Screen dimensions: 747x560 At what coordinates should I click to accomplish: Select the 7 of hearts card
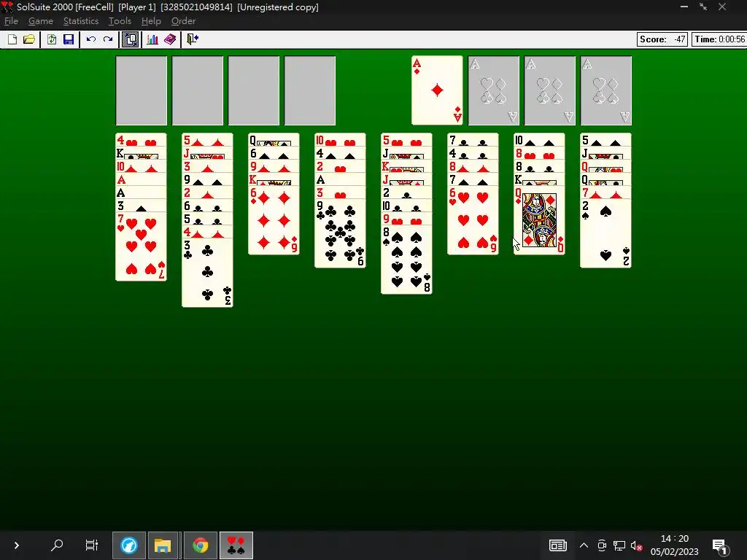click(x=141, y=246)
